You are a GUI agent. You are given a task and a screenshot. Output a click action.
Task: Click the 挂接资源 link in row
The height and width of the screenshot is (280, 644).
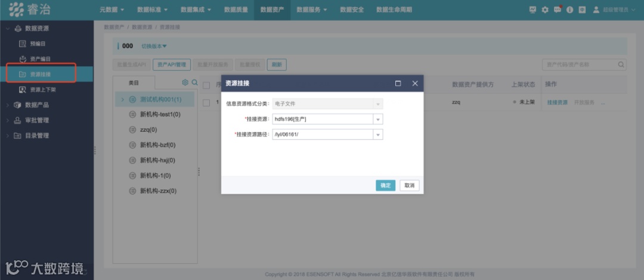[558, 102]
